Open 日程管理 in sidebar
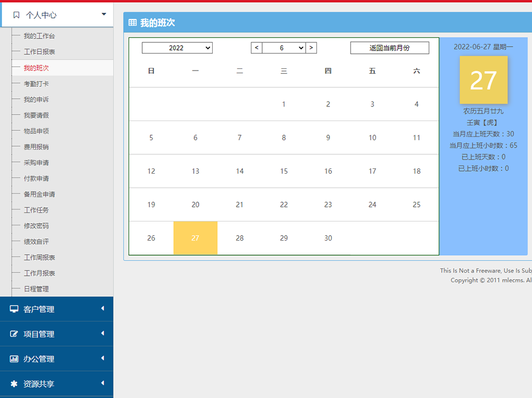 (36, 289)
